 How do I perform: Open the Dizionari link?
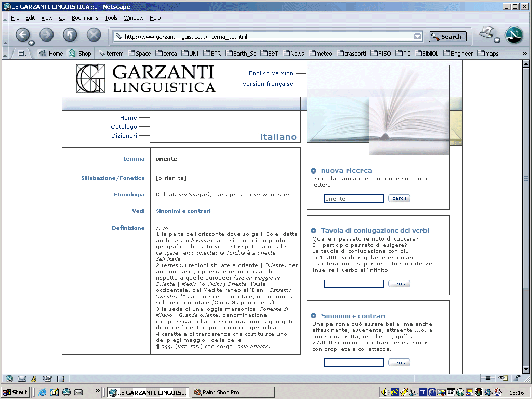click(124, 136)
